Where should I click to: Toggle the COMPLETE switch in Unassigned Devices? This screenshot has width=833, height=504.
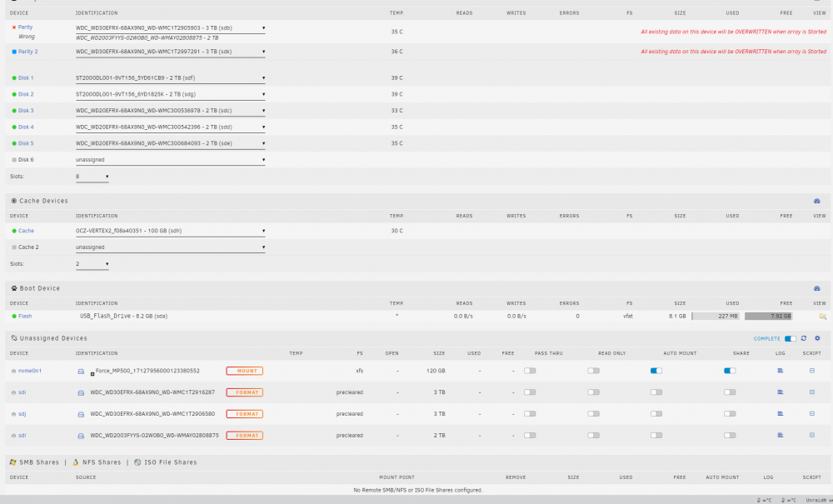click(791, 338)
